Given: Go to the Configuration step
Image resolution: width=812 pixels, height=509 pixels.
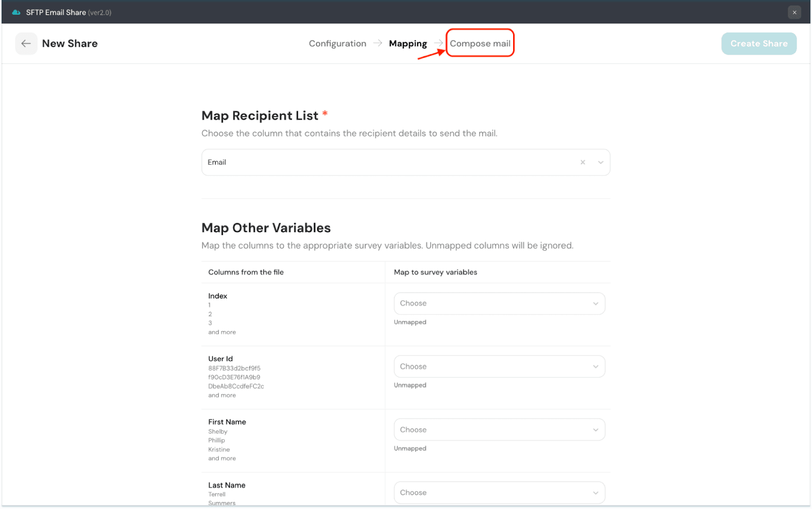Looking at the screenshot, I should 337,44.
